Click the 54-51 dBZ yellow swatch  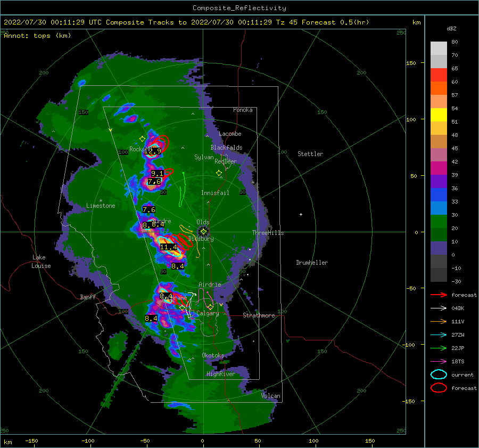click(x=439, y=115)
